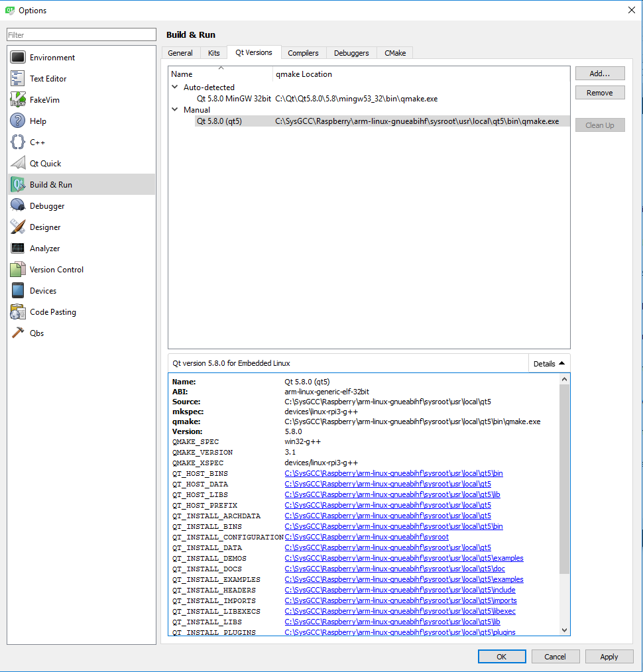Click the ABI value arm-linux-generic-elf-32bit

click(327, 392)
